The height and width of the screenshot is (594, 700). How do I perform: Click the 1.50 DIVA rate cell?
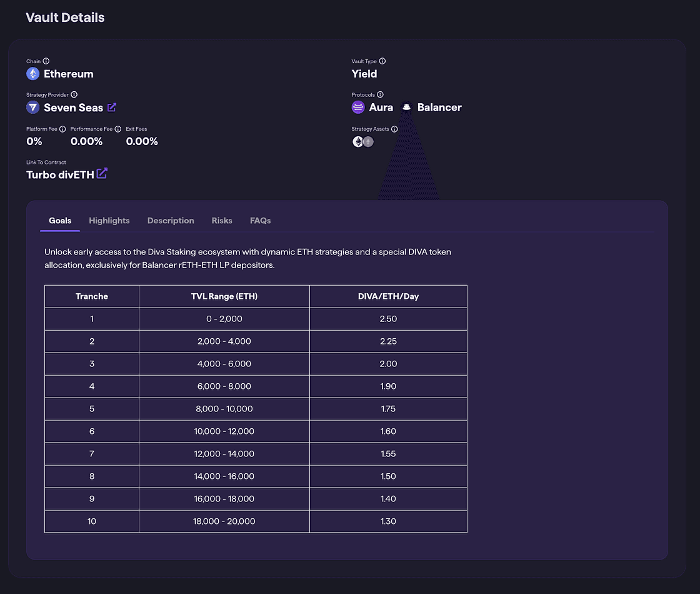[388, 476]
